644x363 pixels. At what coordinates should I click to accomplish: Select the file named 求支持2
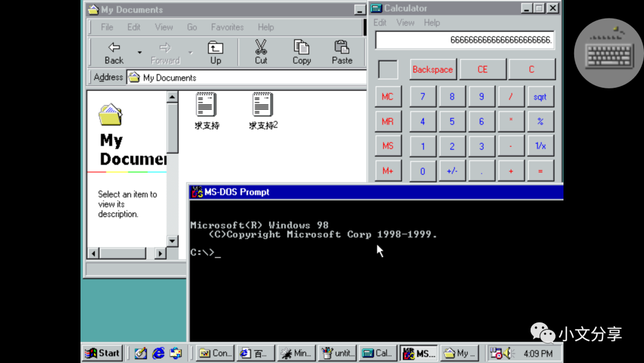[264, 111]
